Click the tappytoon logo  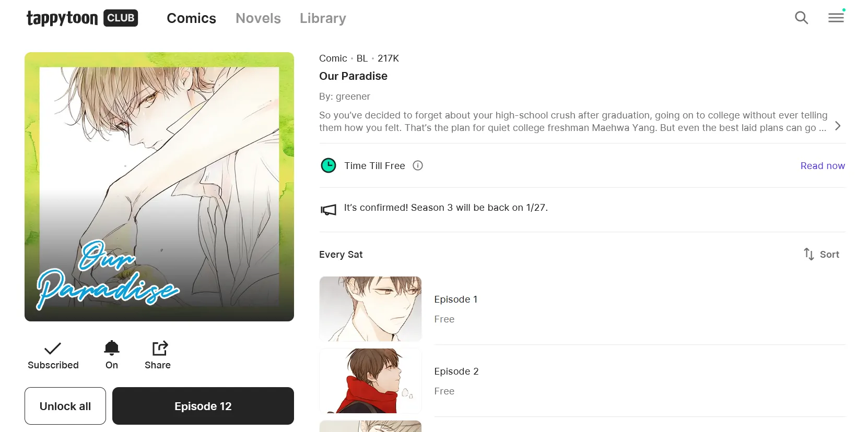[x=62, y=18]
